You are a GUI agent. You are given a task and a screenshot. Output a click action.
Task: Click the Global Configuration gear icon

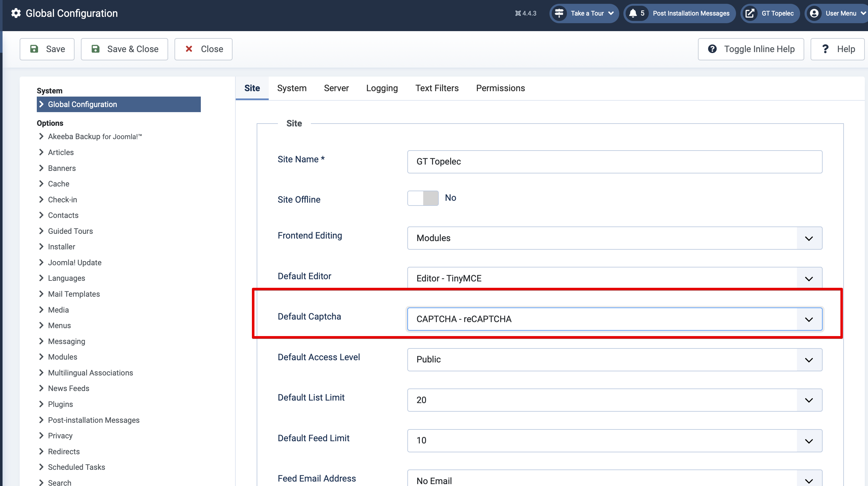(x=16, y=13)
